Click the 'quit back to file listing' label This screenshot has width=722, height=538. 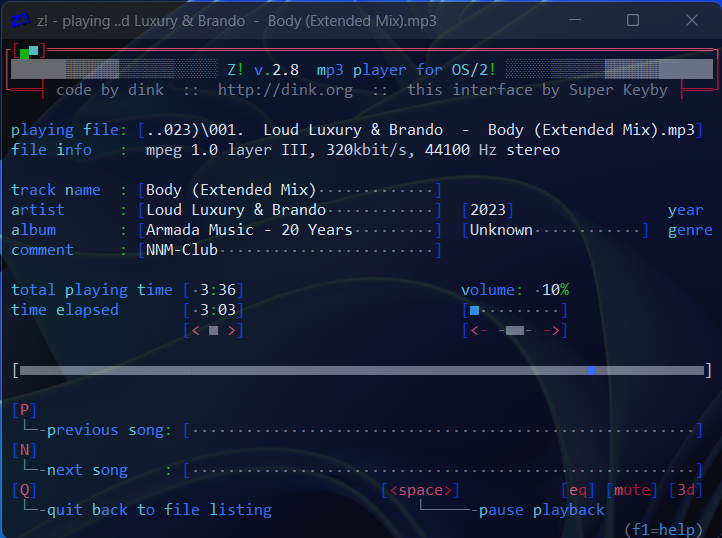pyautogui.click(x=159, y=510)
